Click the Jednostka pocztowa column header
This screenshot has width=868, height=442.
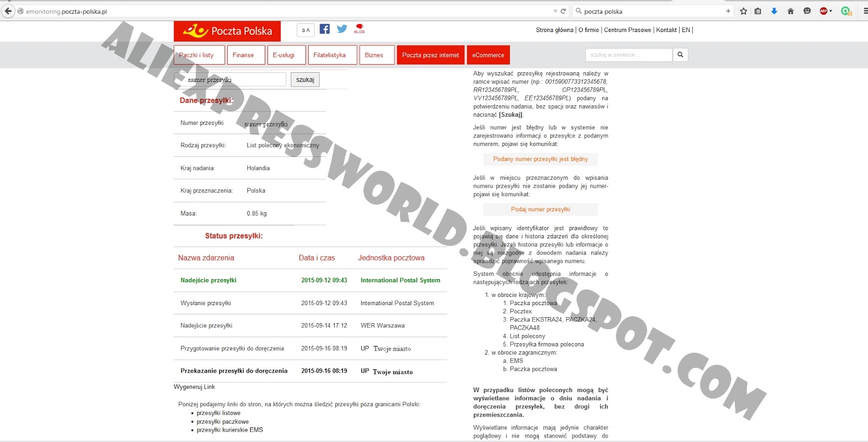[391, 258]
